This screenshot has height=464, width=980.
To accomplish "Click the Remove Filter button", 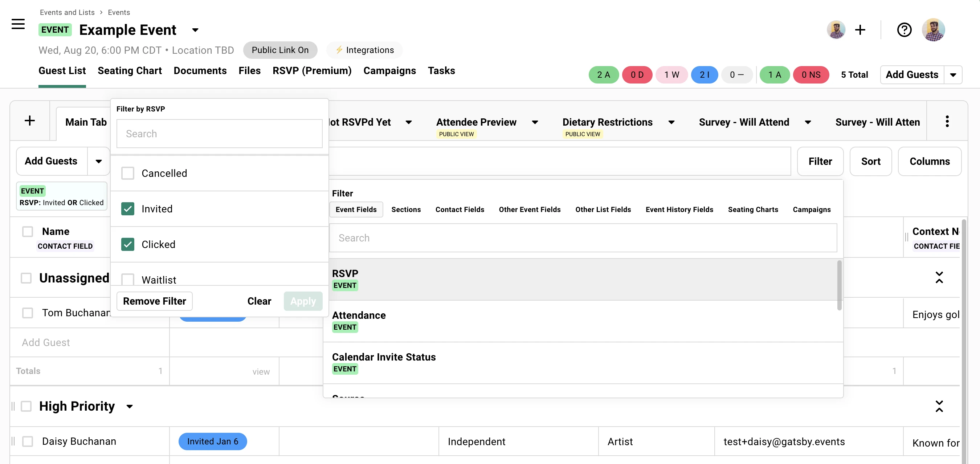I will click(x=154, y=301).
